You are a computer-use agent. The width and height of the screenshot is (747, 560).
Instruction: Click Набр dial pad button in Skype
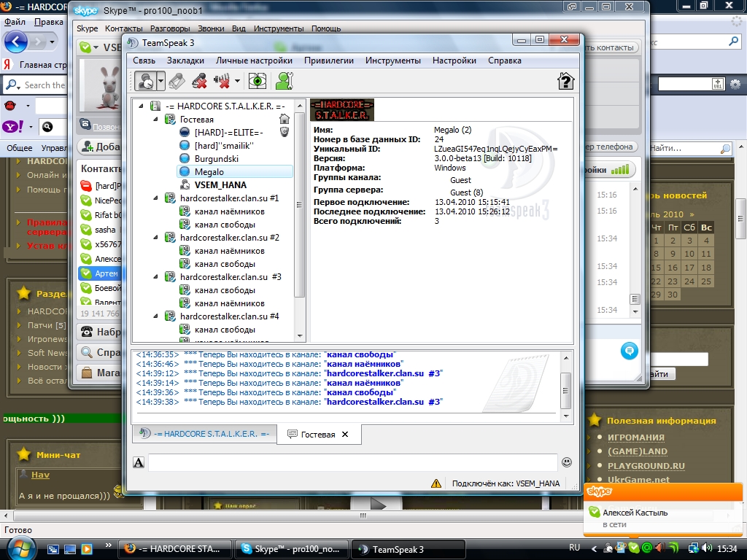coord(99,332)
